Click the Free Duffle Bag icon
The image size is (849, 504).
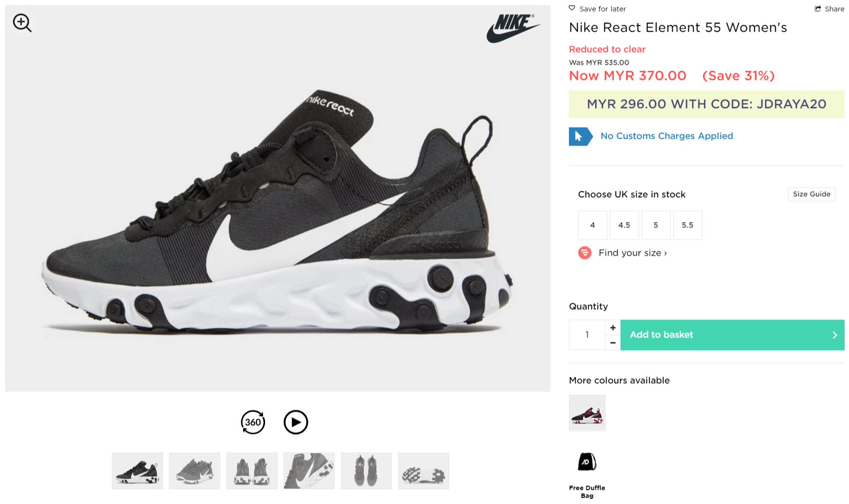[x=587, y=462]
